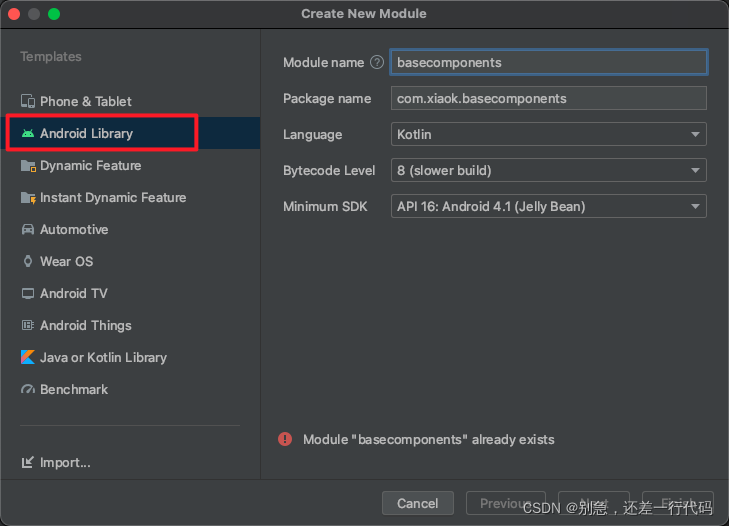The image size is (729, 526).
Task: Focus the Module name input field
Action: click(549, 62)
